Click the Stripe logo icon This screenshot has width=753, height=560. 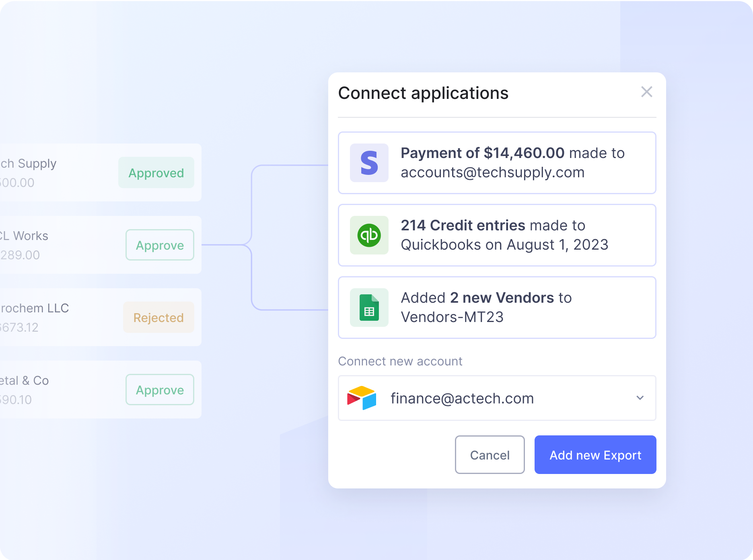coord(369,163)
